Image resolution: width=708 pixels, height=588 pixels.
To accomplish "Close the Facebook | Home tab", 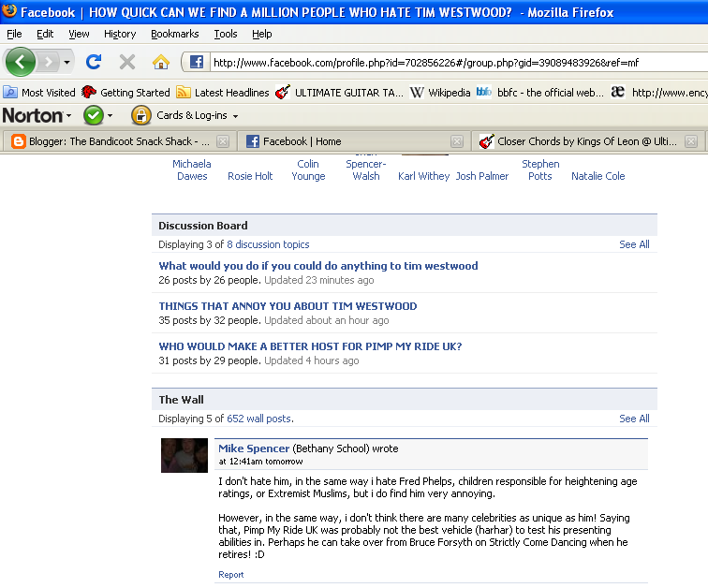I will [457, 141].
